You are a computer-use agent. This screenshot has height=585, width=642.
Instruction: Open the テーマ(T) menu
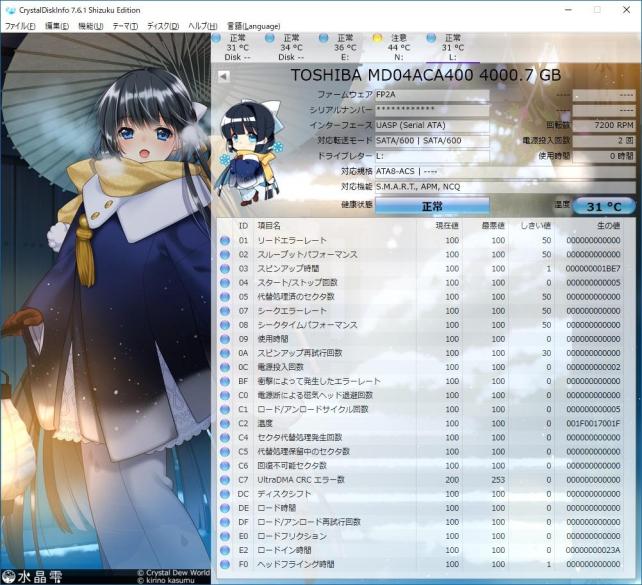pos(125,26)
